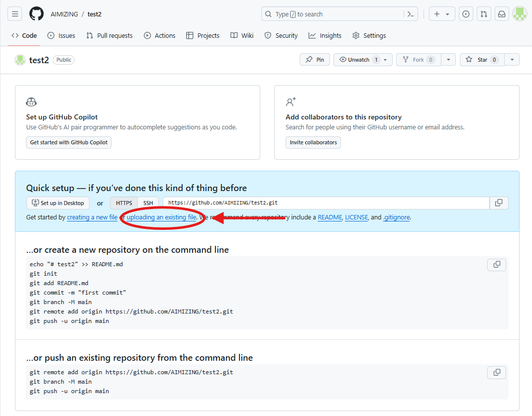Open the LICENSE link
Screen dimensions: 532x416
pos(356,217)
